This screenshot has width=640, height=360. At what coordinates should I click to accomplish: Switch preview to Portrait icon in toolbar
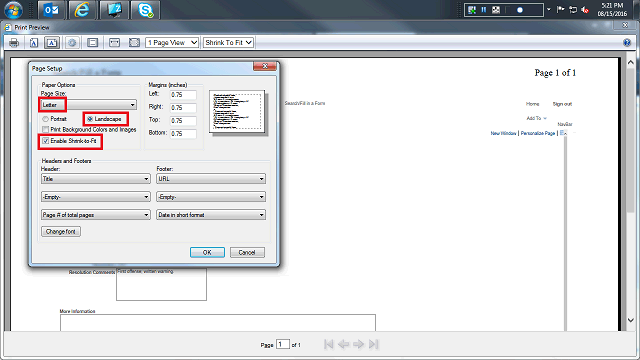[34, 42]
